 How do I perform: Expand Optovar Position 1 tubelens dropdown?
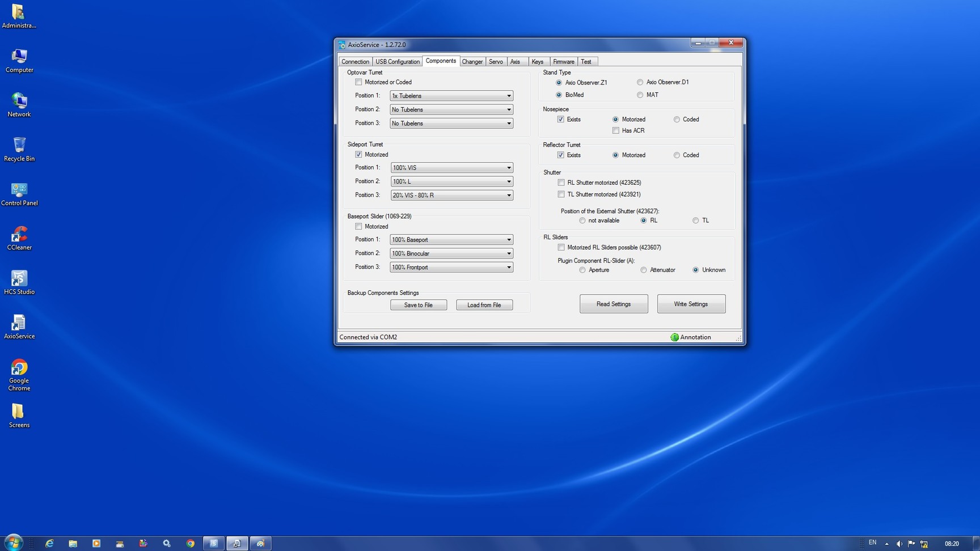click(x=451, y=96)
